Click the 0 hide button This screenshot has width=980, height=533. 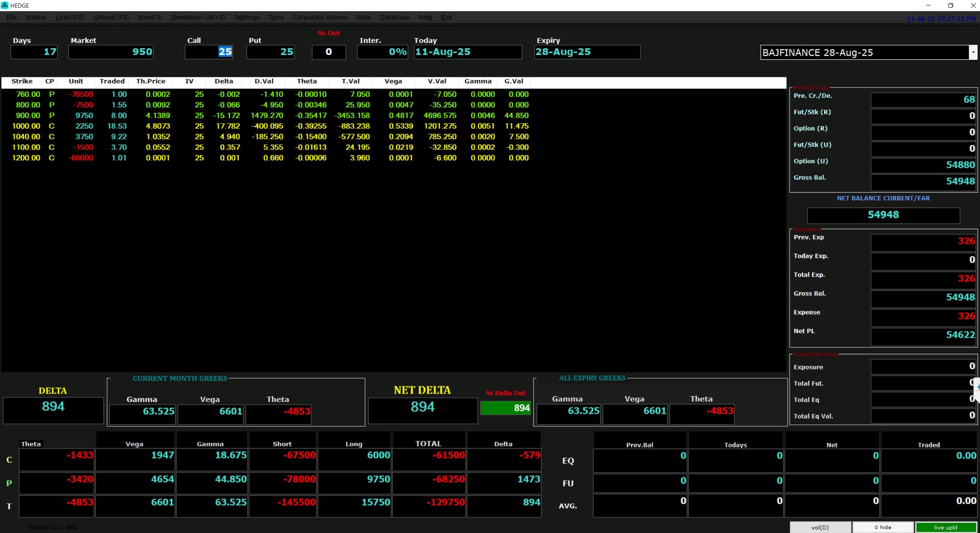883,527
